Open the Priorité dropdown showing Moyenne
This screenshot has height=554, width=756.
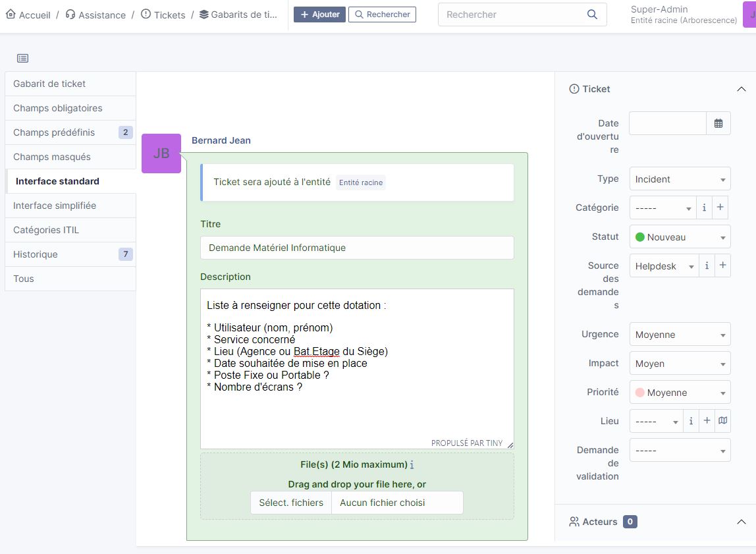click(679, 392)
